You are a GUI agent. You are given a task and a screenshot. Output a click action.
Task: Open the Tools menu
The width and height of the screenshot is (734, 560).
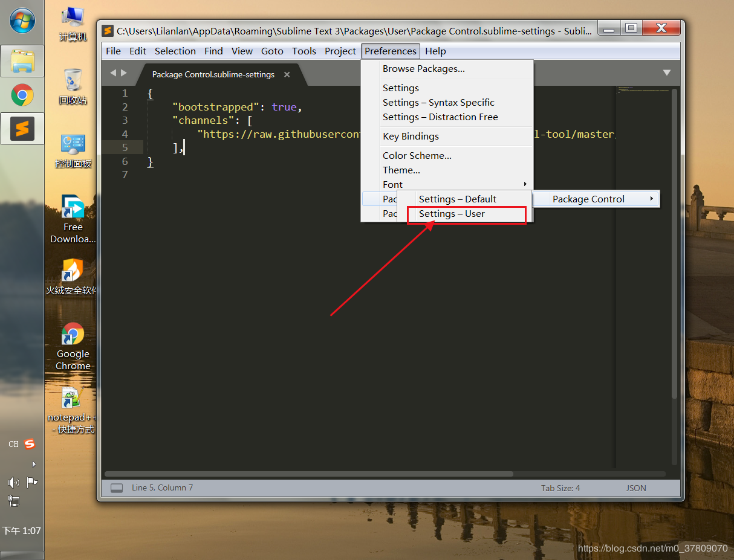(304, 51)
